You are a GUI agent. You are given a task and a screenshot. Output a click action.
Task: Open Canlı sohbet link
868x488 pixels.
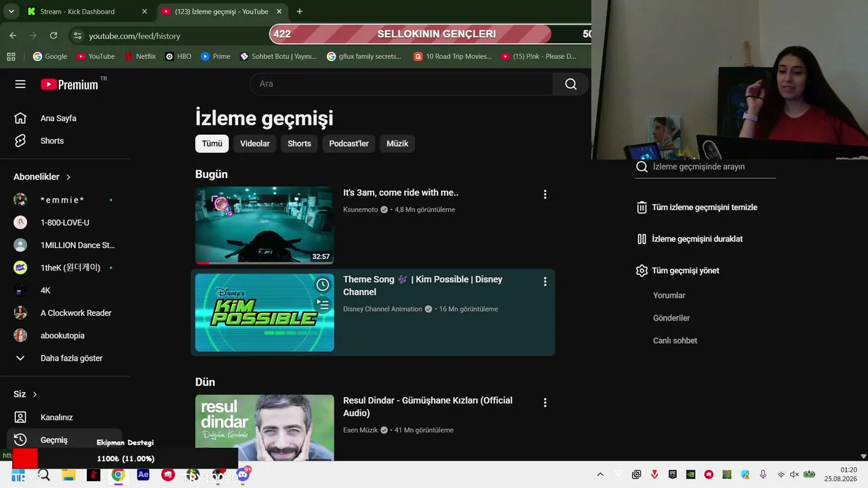tap(675, 341)
